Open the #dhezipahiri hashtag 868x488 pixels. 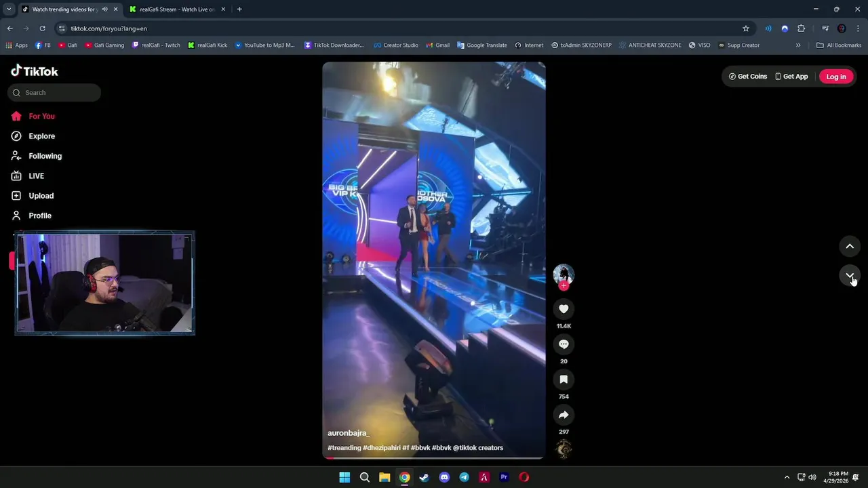(382, 448)
